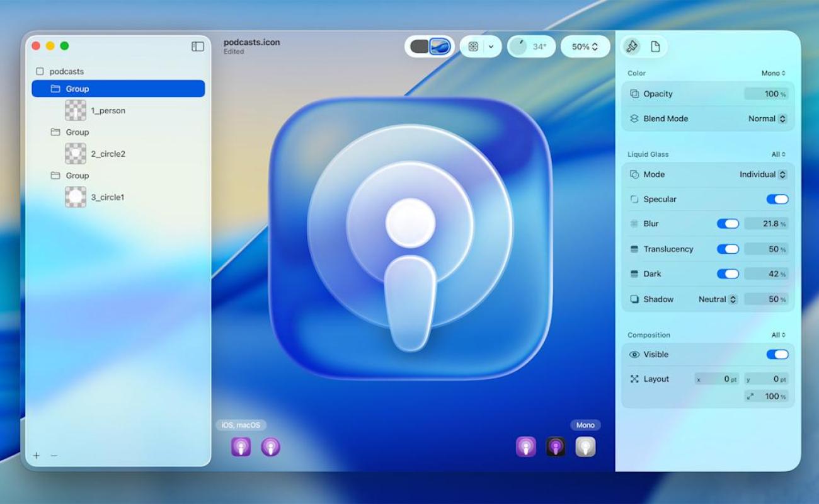Image resolution: width=819 pixels, height=504 pixels.
Task: Select the 2_circle2 layer
Action: click(x=107, y=154)
